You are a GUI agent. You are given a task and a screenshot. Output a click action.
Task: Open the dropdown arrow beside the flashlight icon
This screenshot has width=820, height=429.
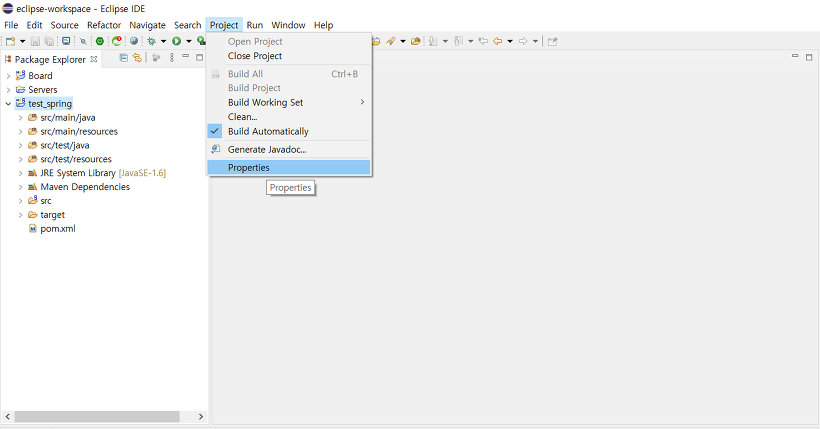pos(403,41)
